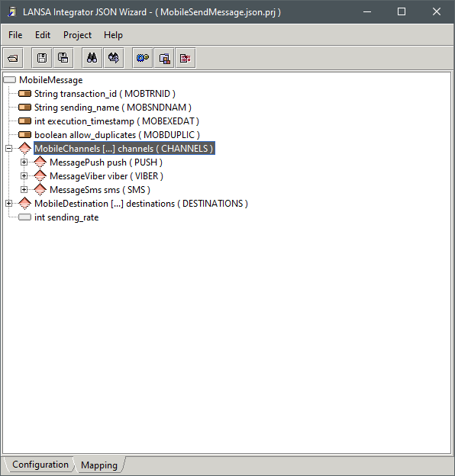Viewport: 455px width, 476px height.
Task: Click the root icon beside MobileMessage
Action: (9, 80)
